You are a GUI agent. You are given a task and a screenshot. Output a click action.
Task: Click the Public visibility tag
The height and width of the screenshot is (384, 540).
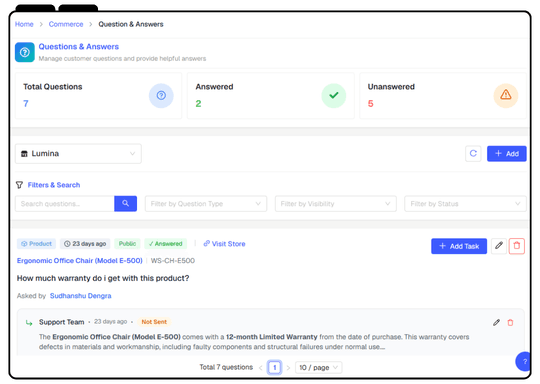[x=127, y=244]
